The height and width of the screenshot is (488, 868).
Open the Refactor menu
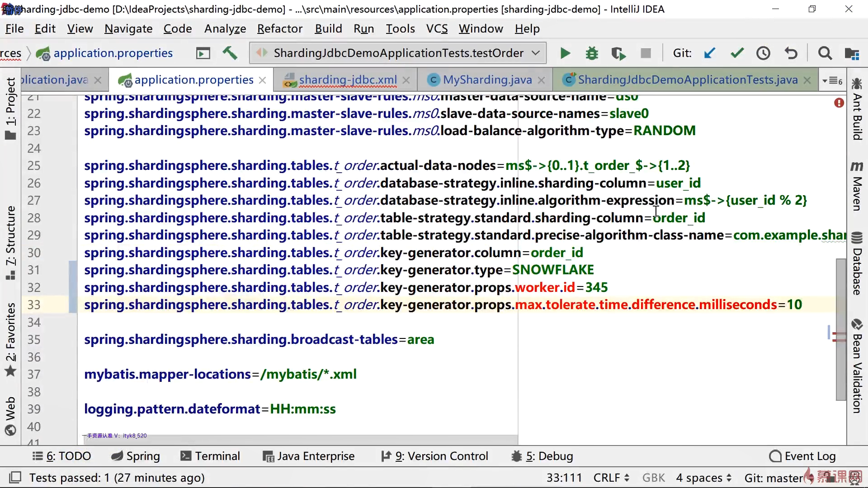(279, 29)
